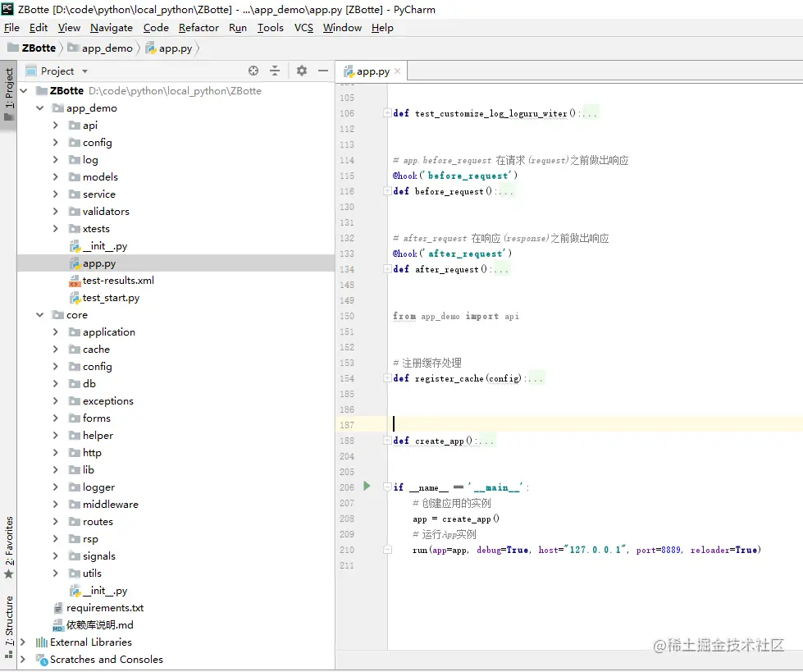Close the app.py editor tab
This screenshot has height=672, width=803.
pyautogui.click(x=398, y=71)
